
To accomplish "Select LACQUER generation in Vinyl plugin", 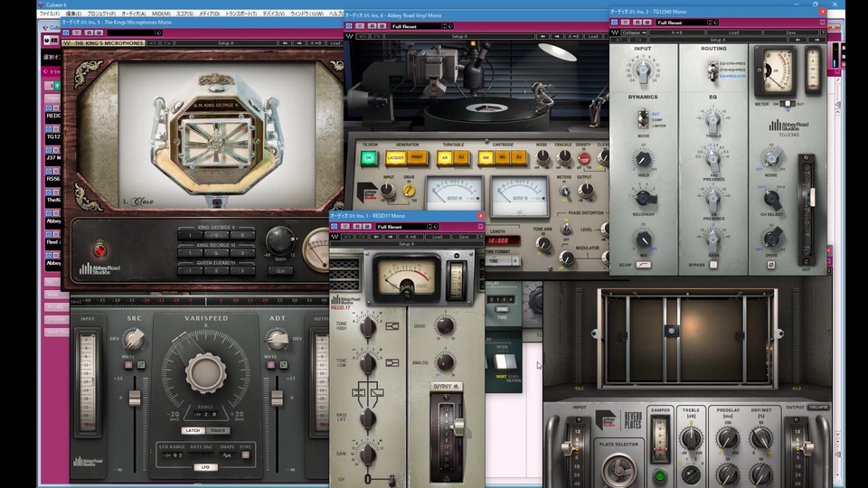I will pyautogui.click(x=395, y=157).
